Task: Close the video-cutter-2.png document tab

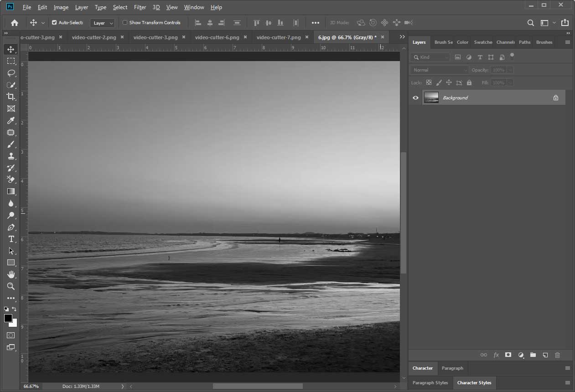Action: [122, 37]
